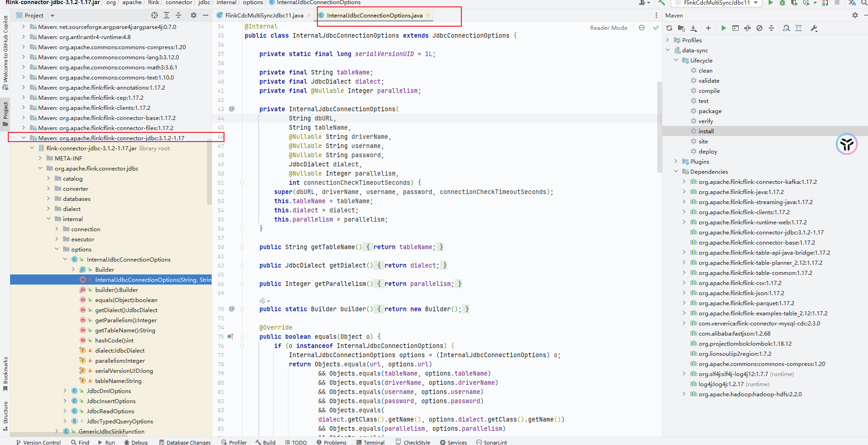868x445 pixels.
Task: Select the Maven clean lifecycle goal
Action: pyautogui.click(x=705, y=70)
